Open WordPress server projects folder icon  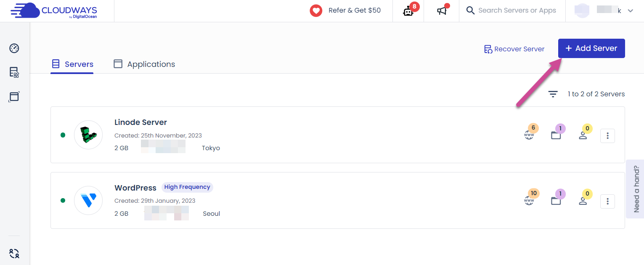pos(556,201)
